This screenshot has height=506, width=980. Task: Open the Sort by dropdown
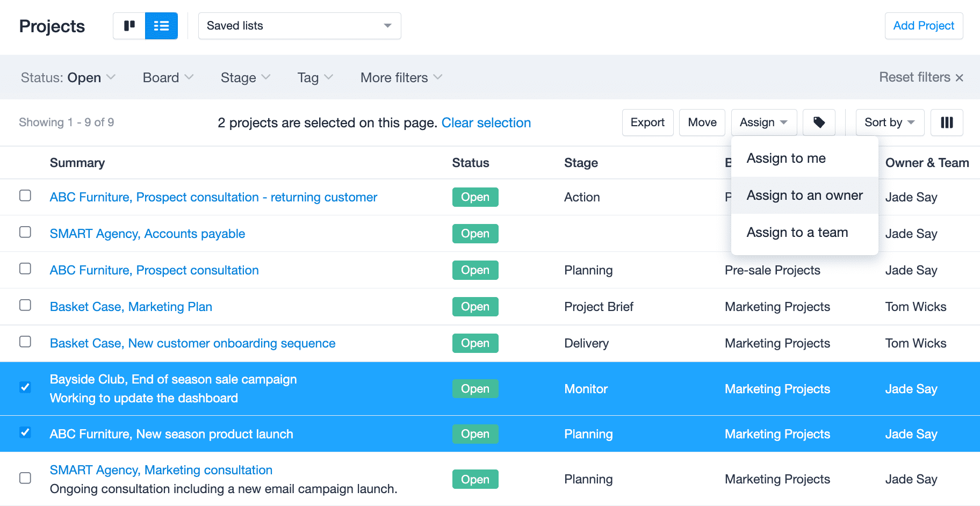890,122
